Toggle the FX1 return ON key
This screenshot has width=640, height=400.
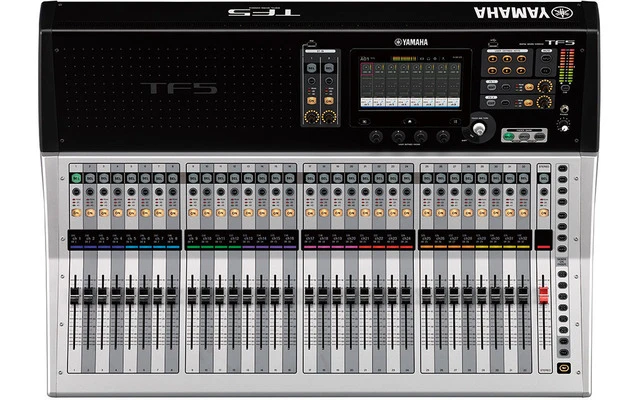[x=529, y=87]
